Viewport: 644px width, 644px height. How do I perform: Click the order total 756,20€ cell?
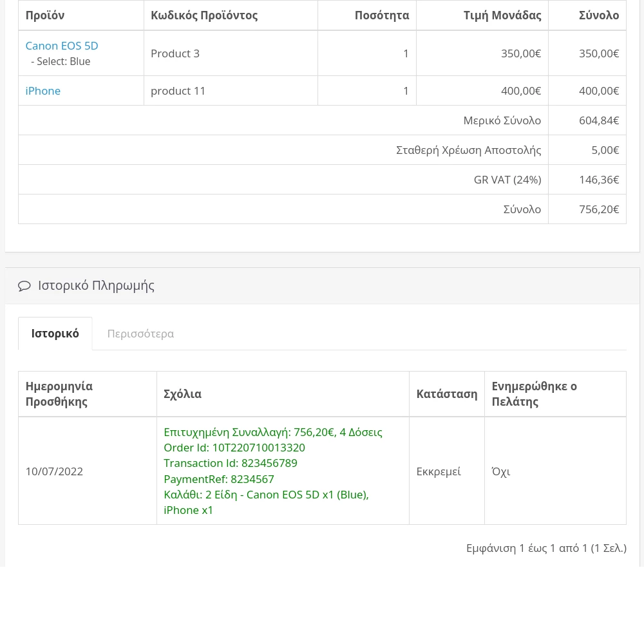pos(599,209)
